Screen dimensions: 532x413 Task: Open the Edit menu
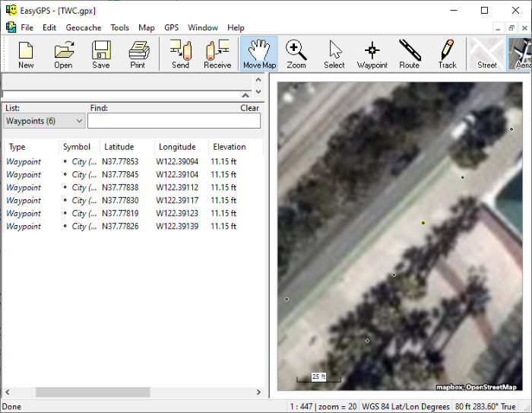(49, 27)
